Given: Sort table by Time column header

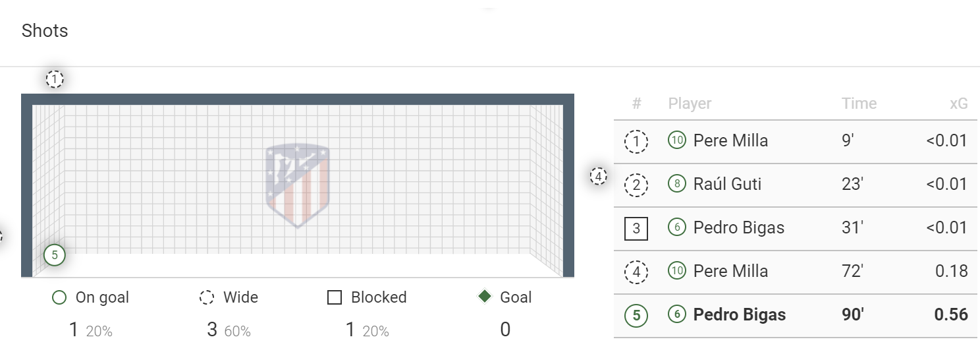Looking at the screenshot, I should point(859,104).
